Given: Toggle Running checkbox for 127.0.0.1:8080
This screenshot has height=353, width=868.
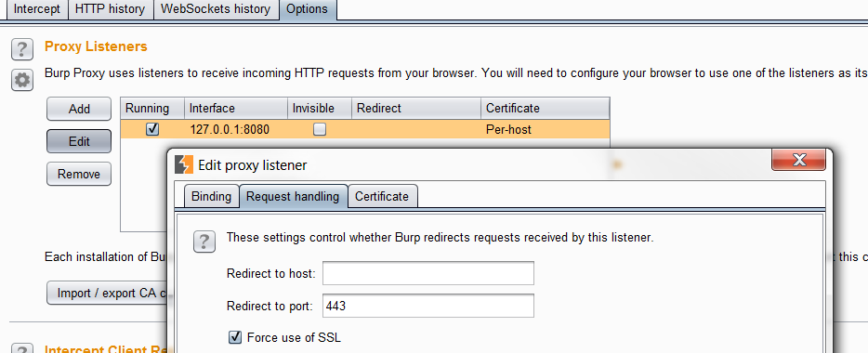Looking at the screenshot, I should click(x=152, y=129).
